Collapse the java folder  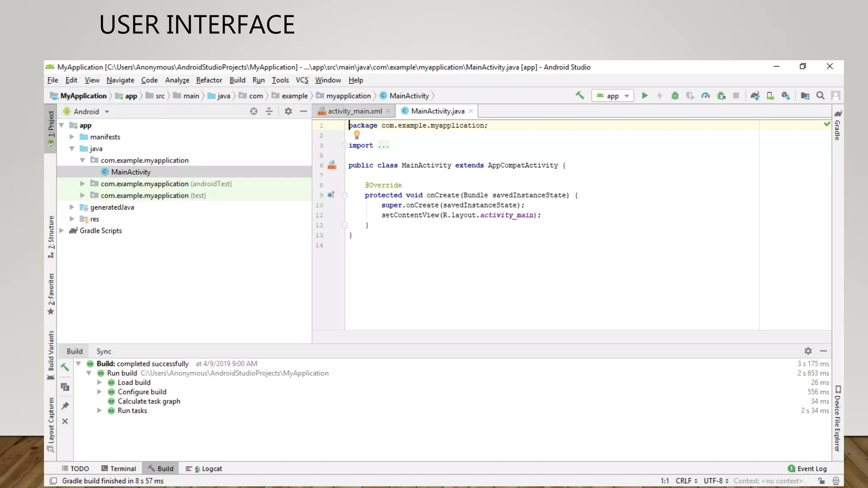(72, 149)
